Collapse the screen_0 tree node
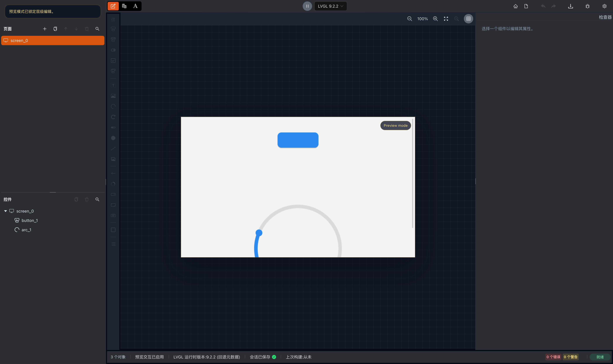 click(x=5, y=211)
